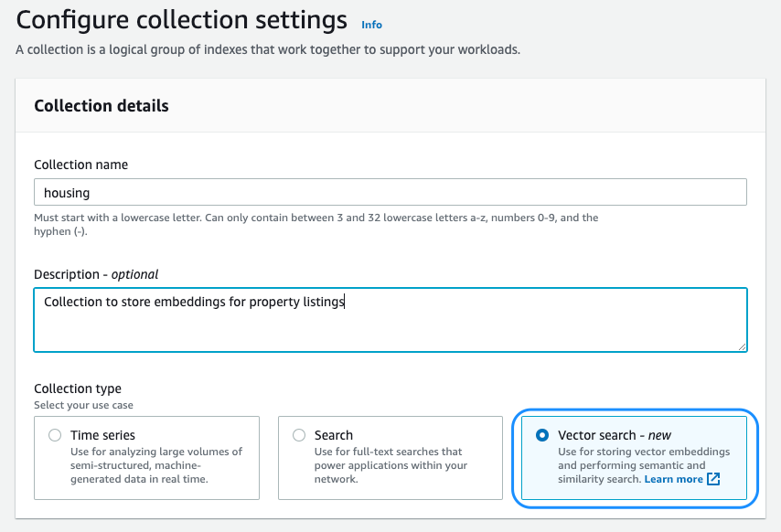The image size is (781, 532).
Task: Select the Search collection type
Action: (x=299, y=435)
